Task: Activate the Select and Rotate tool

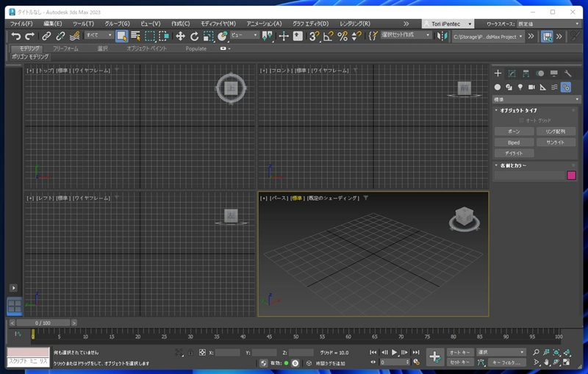Action: pyautogui.click(x=194, y=36)
